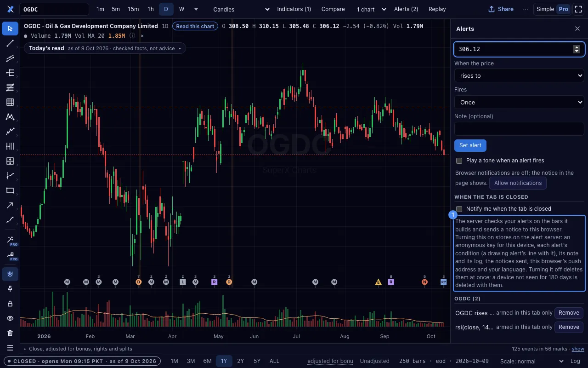The image size is (588, 368).
Task: Select the rectangle shape tool
Action: point(10,190)
